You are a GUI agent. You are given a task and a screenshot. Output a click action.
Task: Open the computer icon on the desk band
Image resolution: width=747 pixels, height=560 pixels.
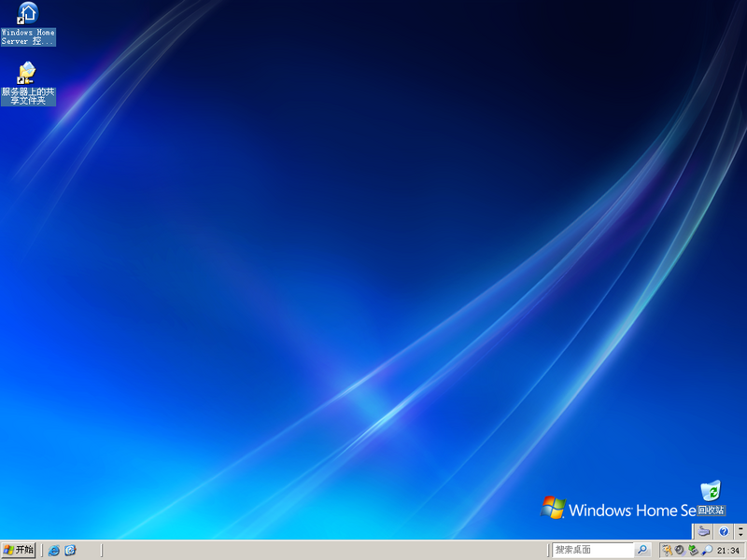(x=703, y=531)
